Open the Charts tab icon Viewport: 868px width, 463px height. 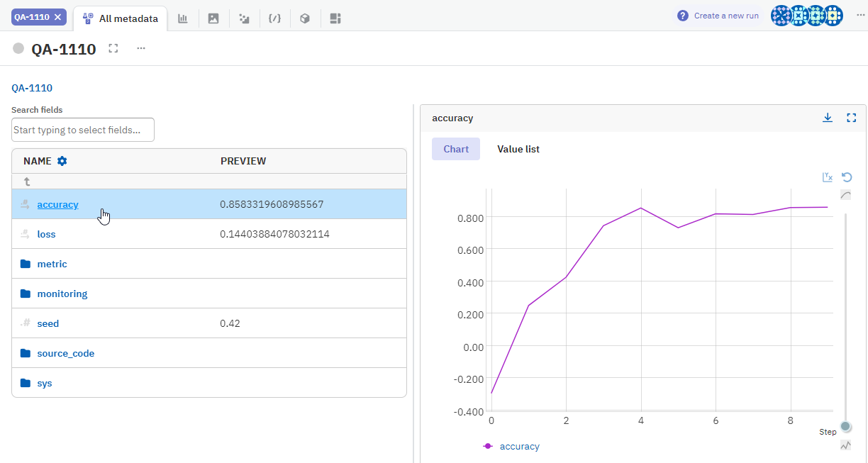(x=183, y=18)
